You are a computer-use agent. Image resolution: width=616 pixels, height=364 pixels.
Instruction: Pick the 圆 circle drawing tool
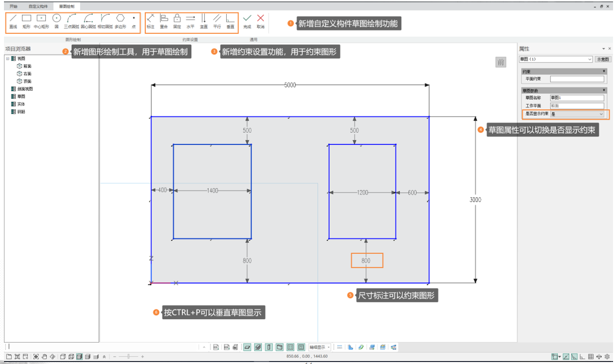pyautogui.click(x=57, y=21)
